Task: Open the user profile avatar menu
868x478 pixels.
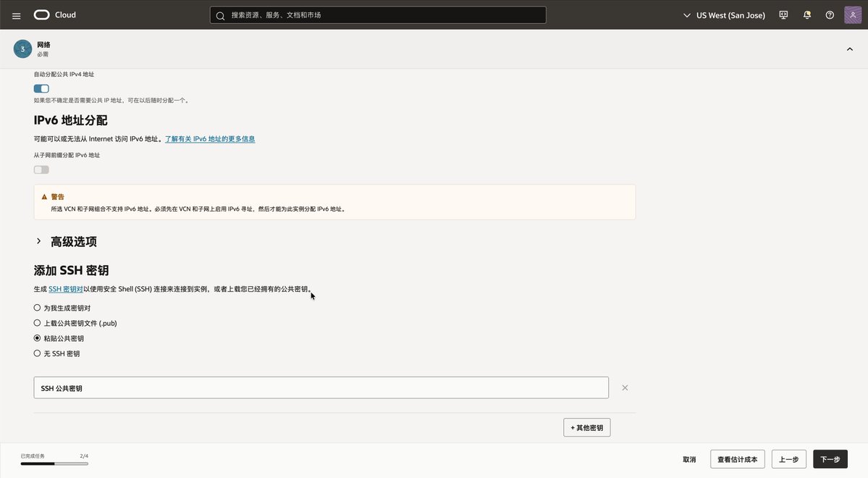Action: tap(853, 15)
